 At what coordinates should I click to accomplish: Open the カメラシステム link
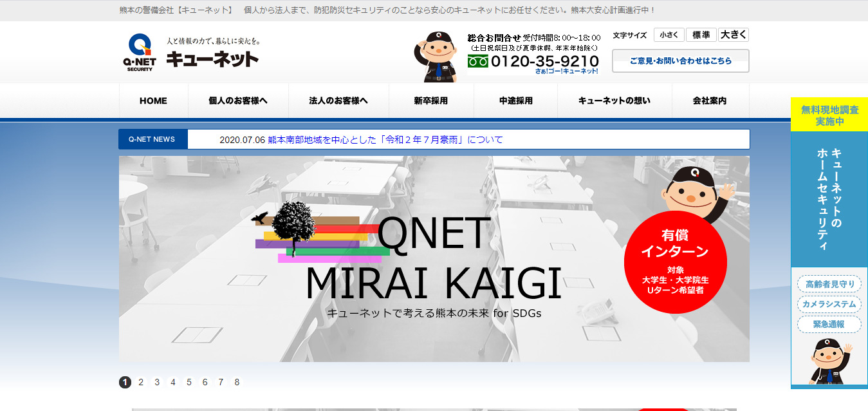[x=829, y=304]
